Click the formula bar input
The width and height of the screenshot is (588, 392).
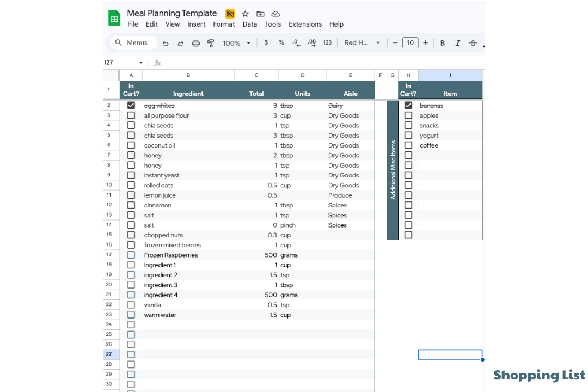(x=322, y=63)
